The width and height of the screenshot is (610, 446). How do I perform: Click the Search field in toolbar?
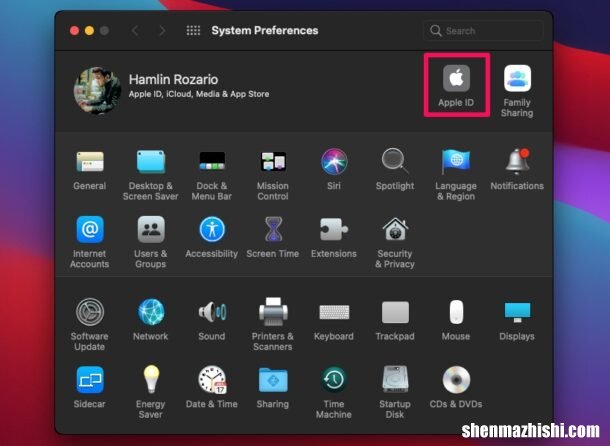tap(483, 31)
